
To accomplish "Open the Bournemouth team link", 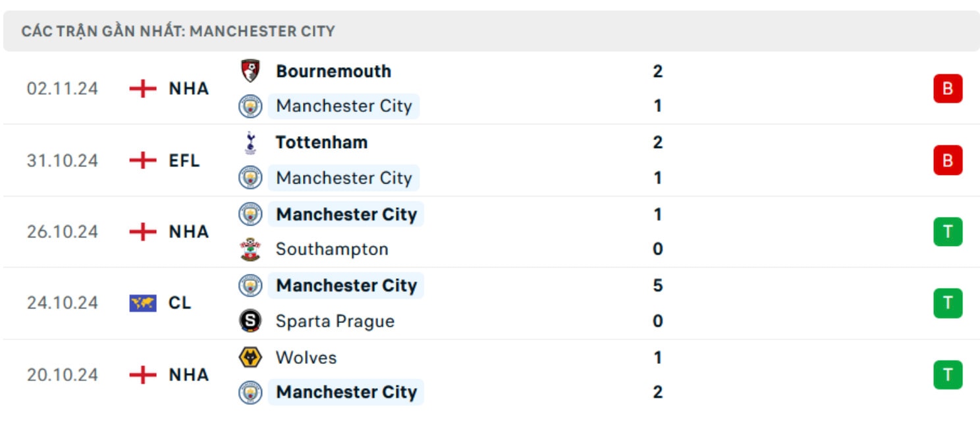I will coord(333,71).
